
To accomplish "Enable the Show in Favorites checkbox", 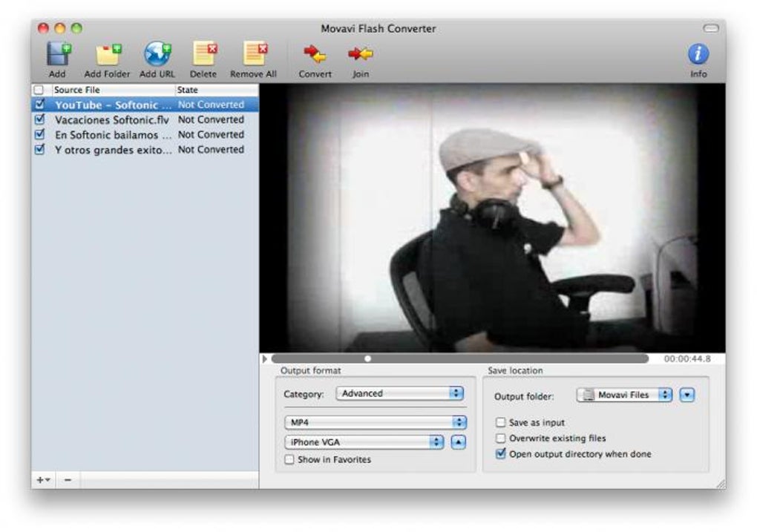I will click(x=289, y=459).
